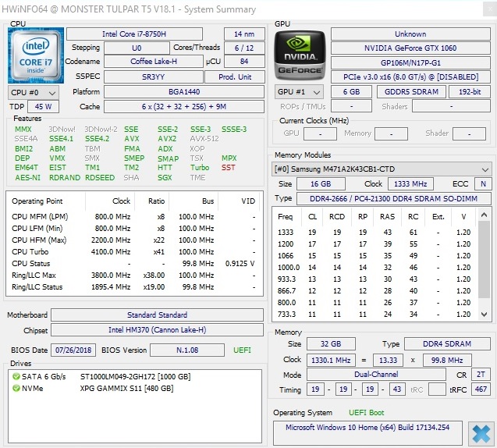
Task: Click the memory timings scrollbar thumb
Action: coord(484,259)
